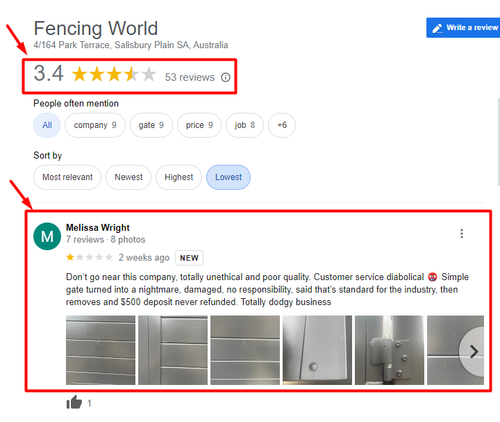Click Melissa Wright's green M avatar
The height and width of the screenshot is (422, 500).
point(47,236)
